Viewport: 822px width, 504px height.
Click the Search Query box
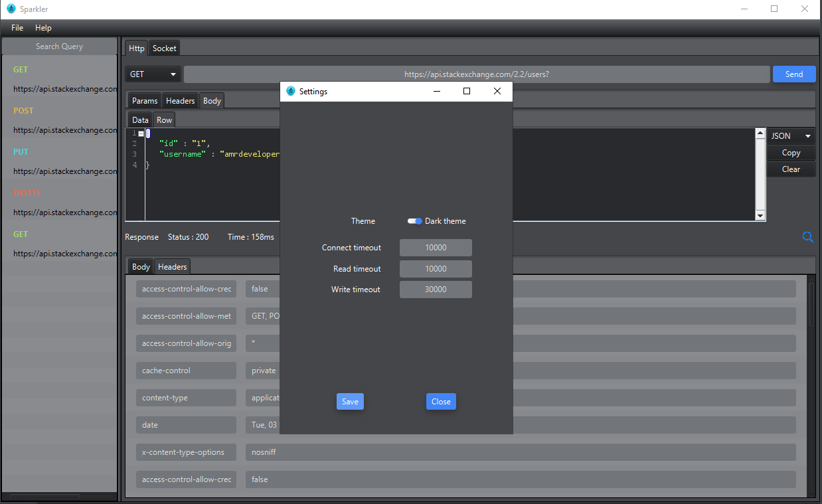pyautogui.click(x=59, y=46)
